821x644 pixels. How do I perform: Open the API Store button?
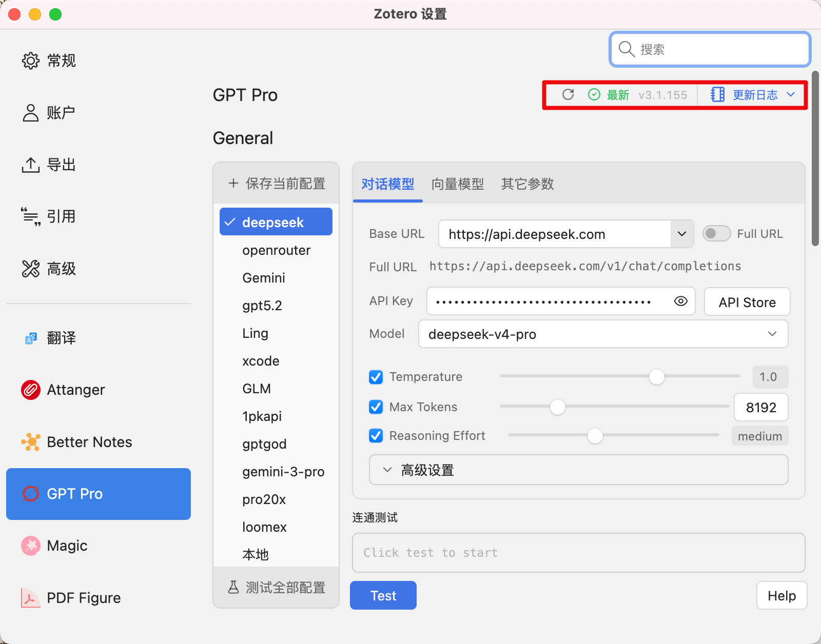coord(747,301)
